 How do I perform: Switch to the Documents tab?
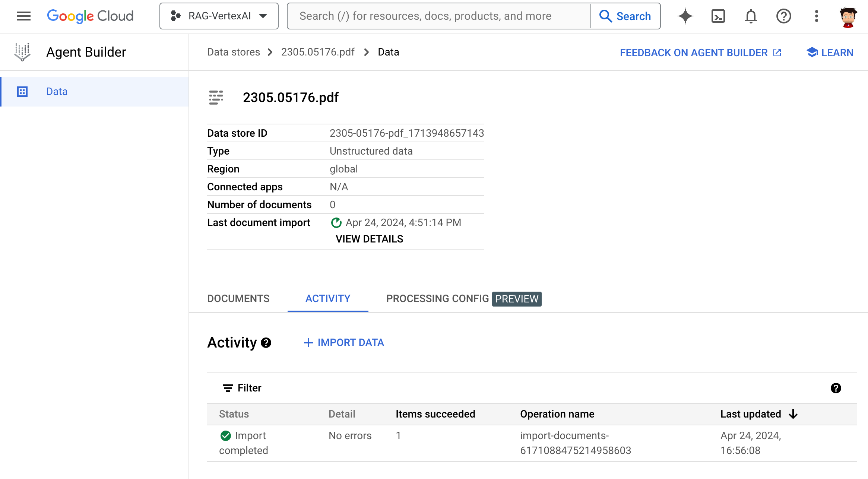tap(238, 299)
